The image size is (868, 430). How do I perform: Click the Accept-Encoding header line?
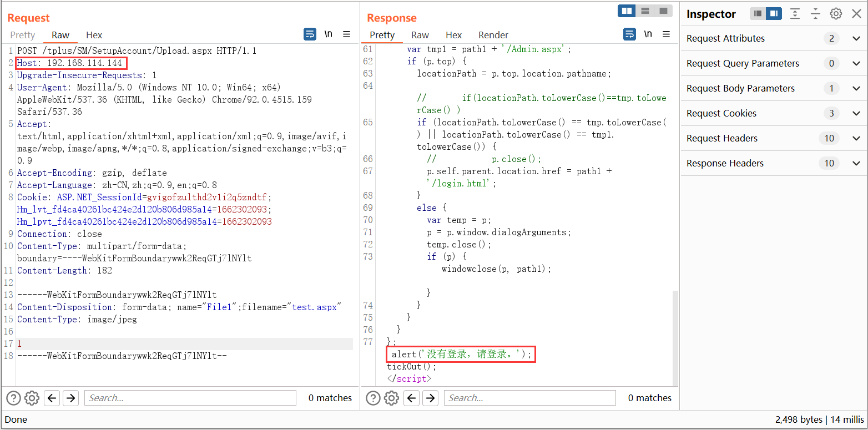92,173
